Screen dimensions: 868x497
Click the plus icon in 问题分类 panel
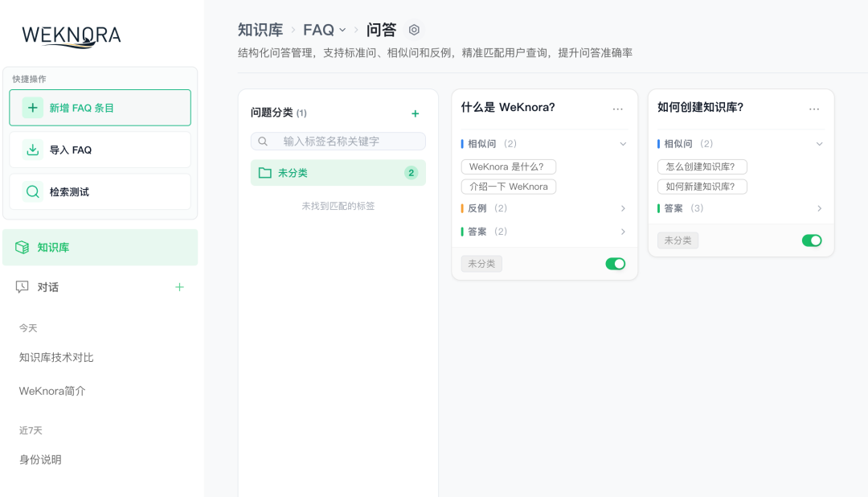pyautogui.click(x=416, y=113)
